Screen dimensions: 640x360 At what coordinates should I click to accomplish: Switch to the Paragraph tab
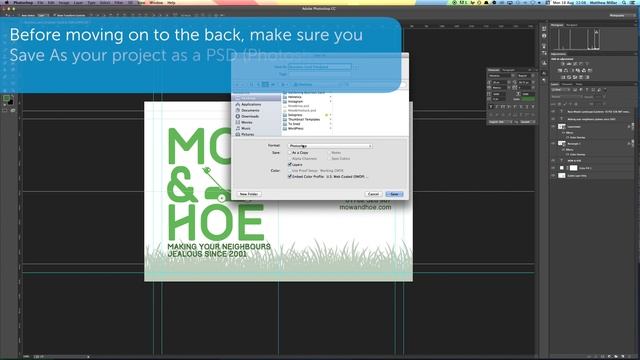click(x=508, y=70)
